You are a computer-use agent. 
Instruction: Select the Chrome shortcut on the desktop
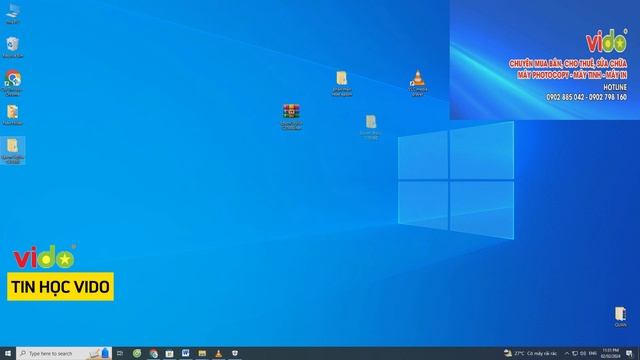click(x=13, y=82)
